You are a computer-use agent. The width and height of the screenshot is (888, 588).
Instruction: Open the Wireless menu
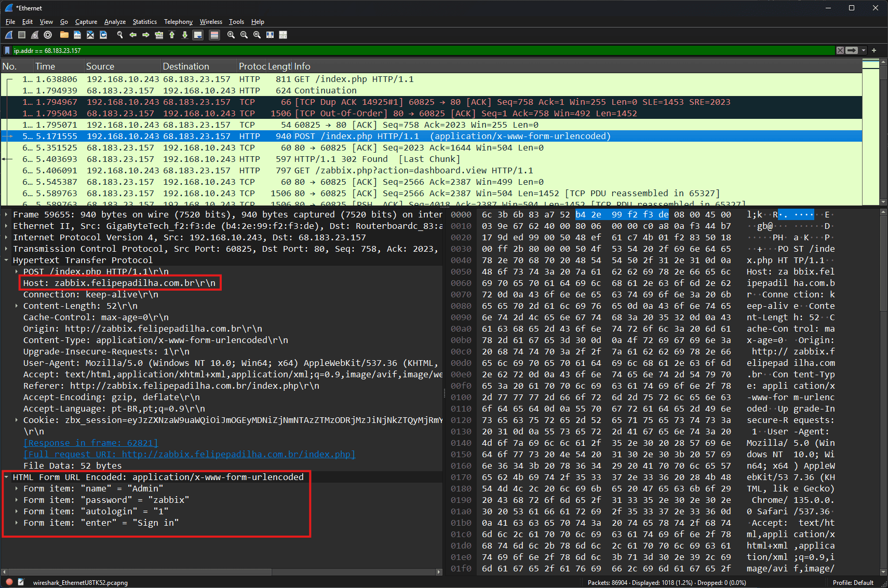211,22
